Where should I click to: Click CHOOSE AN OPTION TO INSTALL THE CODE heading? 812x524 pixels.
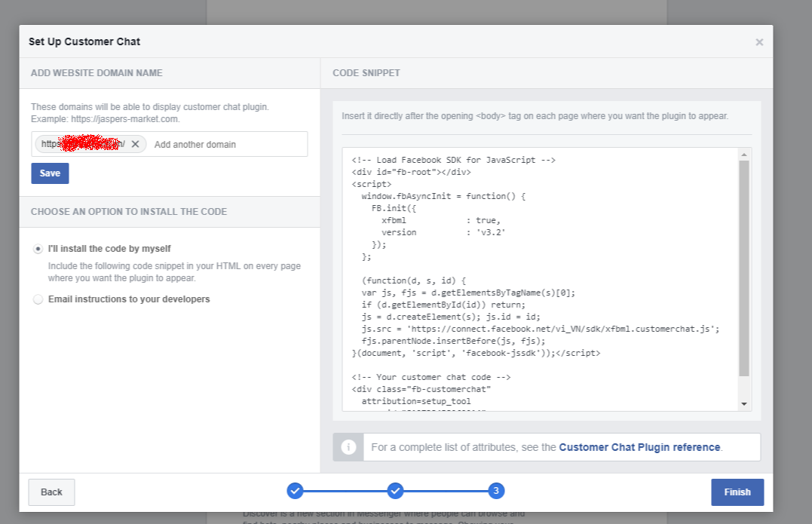coord(128,212)
